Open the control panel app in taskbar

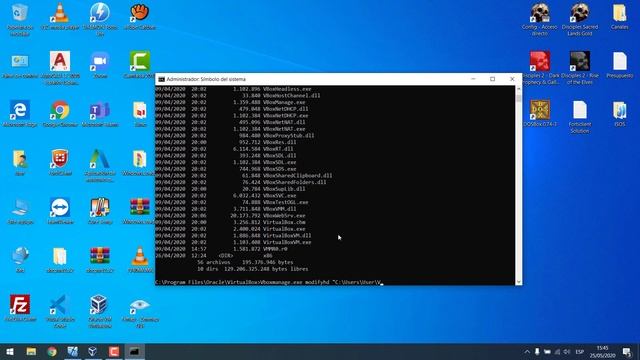(x=73, y=351)
